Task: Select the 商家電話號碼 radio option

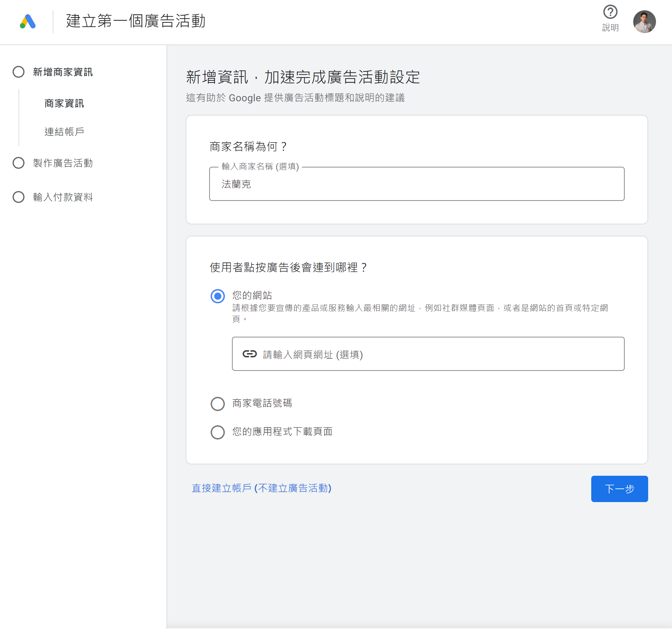Action: click(x=218, y=404)
